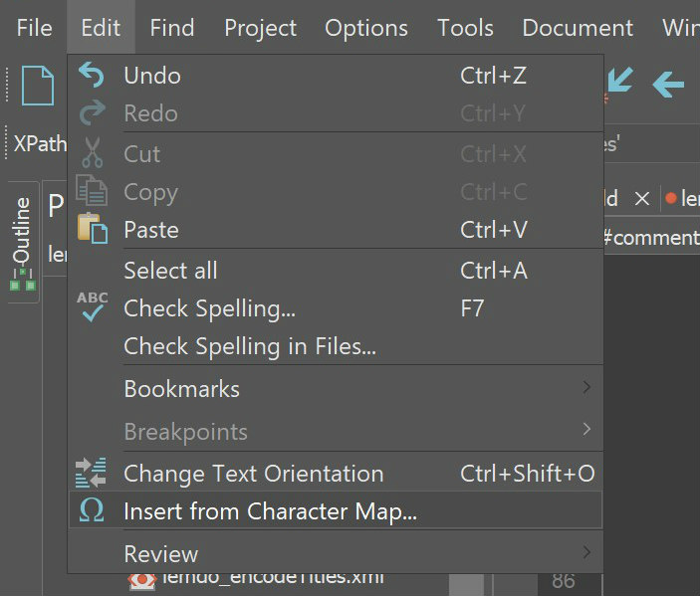Click the New document icon in toolbar
Screen dimensions: 700x596
coord(38,86)
